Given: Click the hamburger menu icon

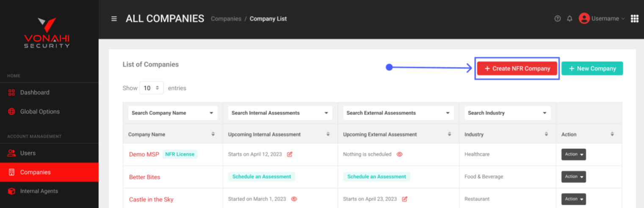Looking at the screenshot, I should pos(114,19).
